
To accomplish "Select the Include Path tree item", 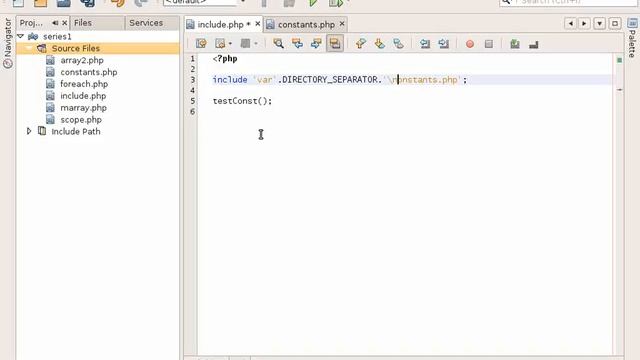I will tap(76, 131).
